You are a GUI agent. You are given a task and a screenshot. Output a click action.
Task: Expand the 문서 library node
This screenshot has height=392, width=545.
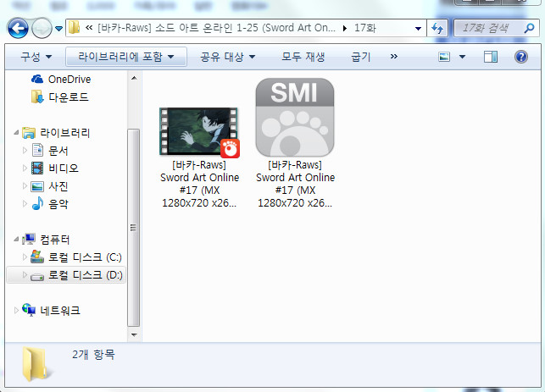click(x=25, y=151)
